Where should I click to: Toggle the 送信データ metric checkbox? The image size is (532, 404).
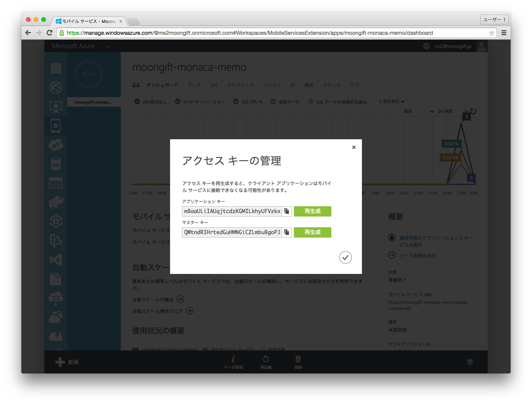(273, 102)
